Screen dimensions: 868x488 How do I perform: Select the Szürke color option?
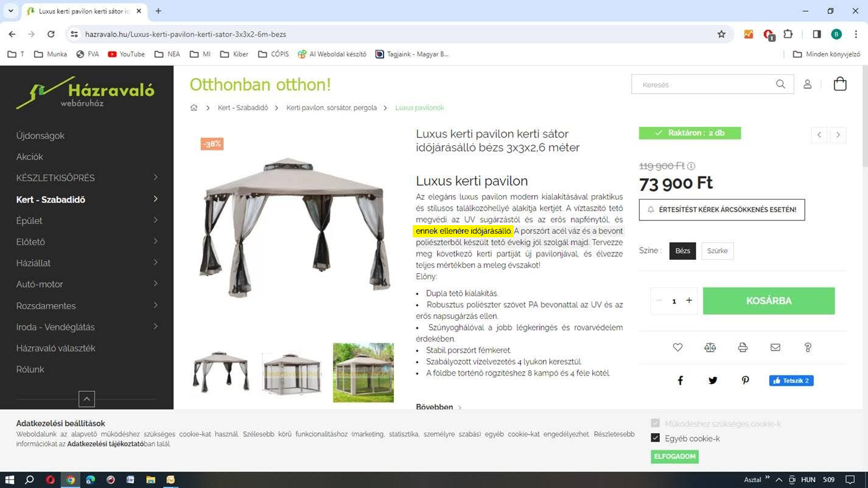(718, 251)
